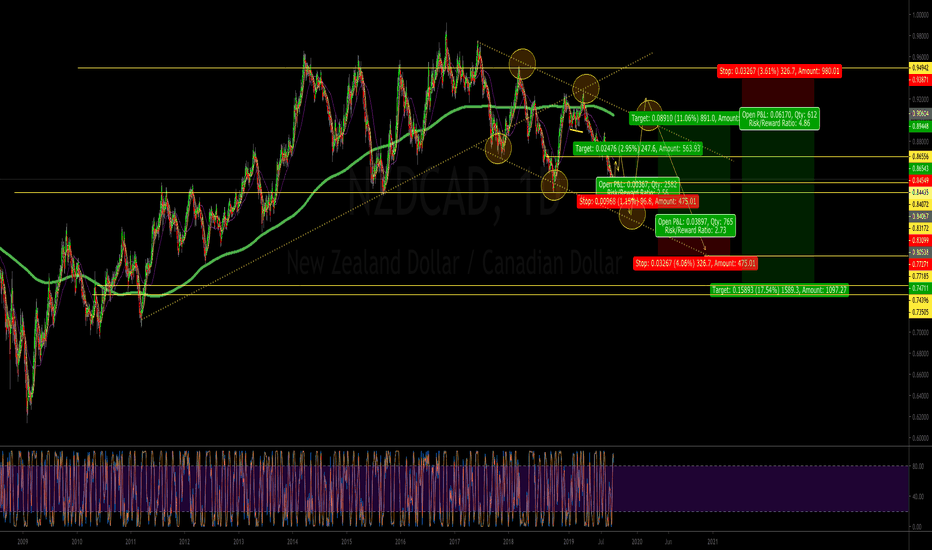Select the Stop 0.03267 (4.06%) label
The height and width of the screenshot is (550, 932).
(695, 263)
